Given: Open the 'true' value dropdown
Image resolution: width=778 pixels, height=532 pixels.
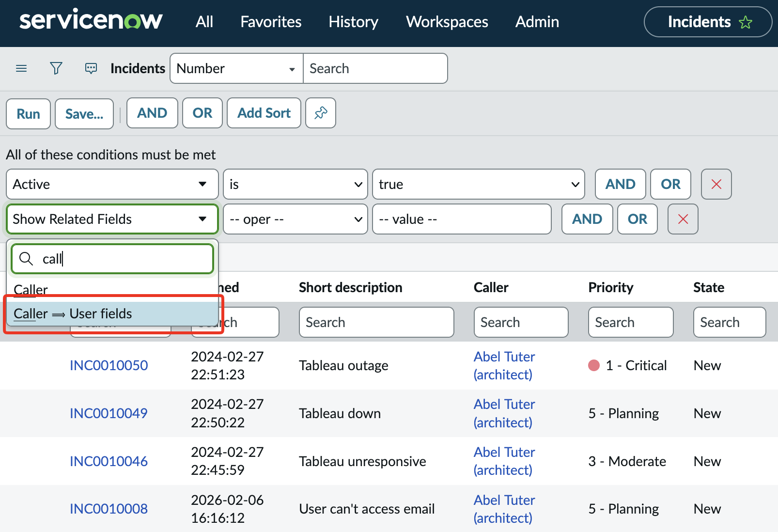Looking at the screenshot, I should click(478, 184).
